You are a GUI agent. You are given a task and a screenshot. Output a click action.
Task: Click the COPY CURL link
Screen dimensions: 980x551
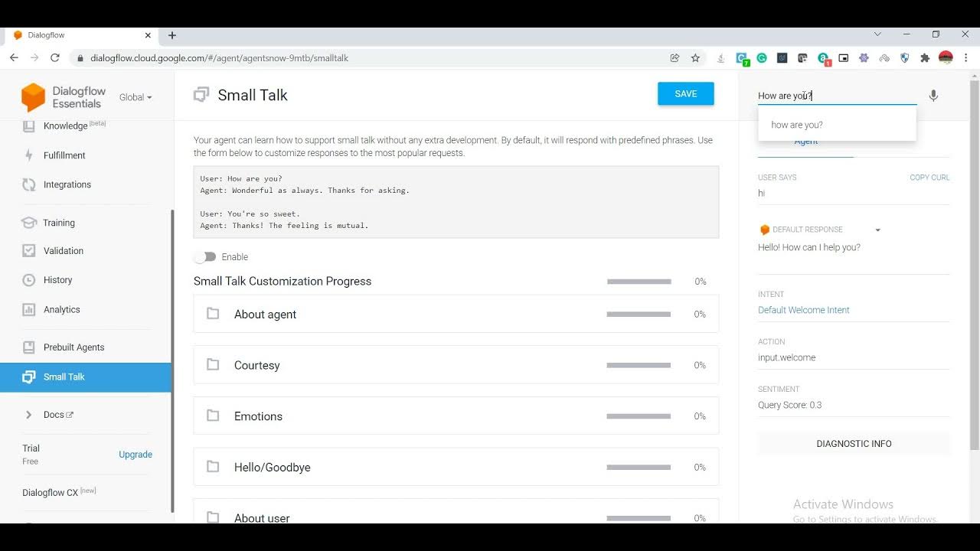(x=929, y=178)
